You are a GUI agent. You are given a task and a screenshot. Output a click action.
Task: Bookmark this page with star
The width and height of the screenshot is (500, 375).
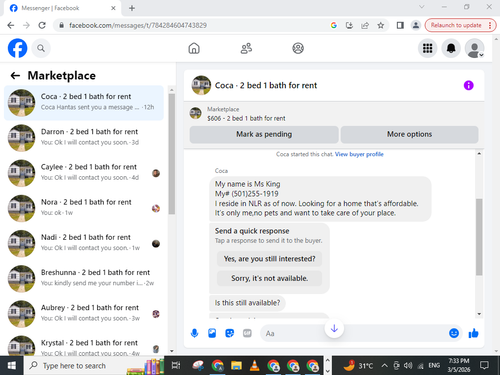[380, 25]
